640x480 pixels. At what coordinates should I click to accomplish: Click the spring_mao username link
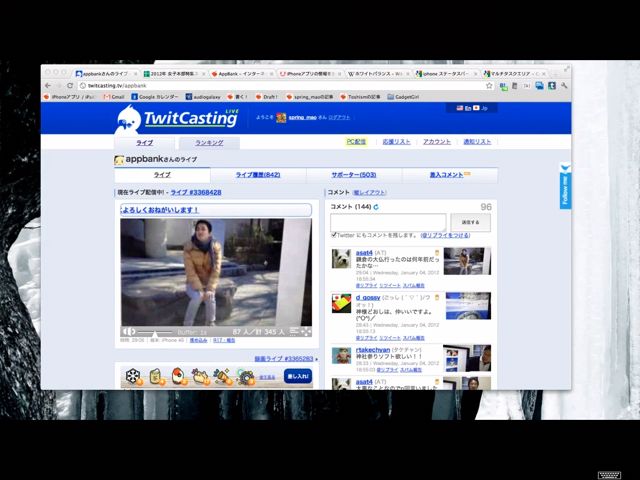[x=302, y=118]
